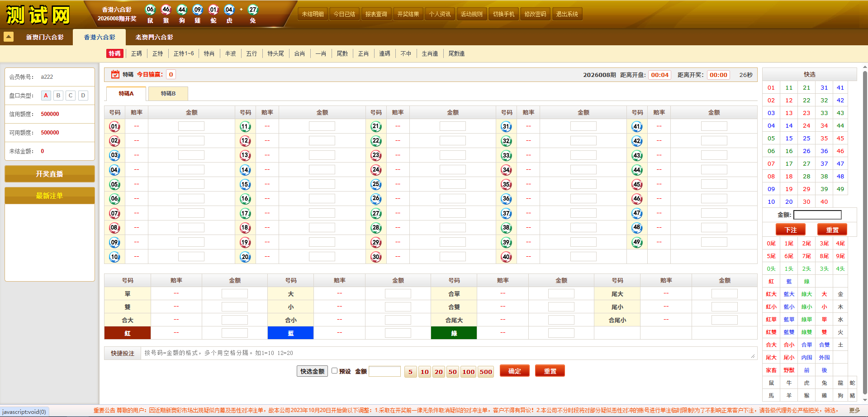Click number ball 01 in the betting table
Viewport: 868px width, 417px height.
114,126
